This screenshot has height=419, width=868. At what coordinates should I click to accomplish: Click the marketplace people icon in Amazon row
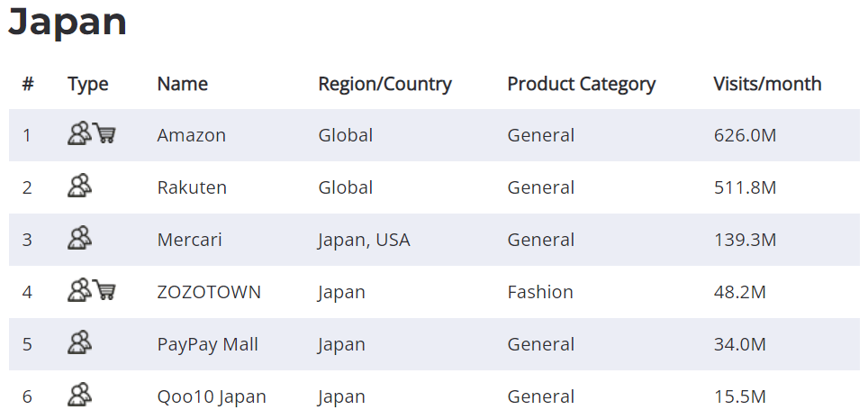pyautogui.click(x=80, y=133)
